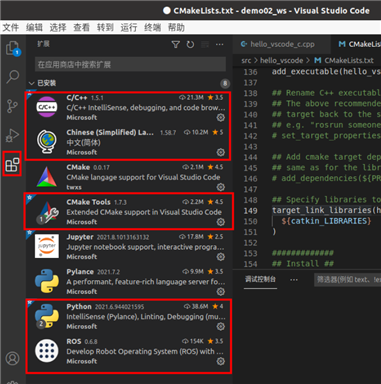Refresh the extensions list
Image resolution: width=381 pixels, height=384 pixels.
[x=190, y=45]
